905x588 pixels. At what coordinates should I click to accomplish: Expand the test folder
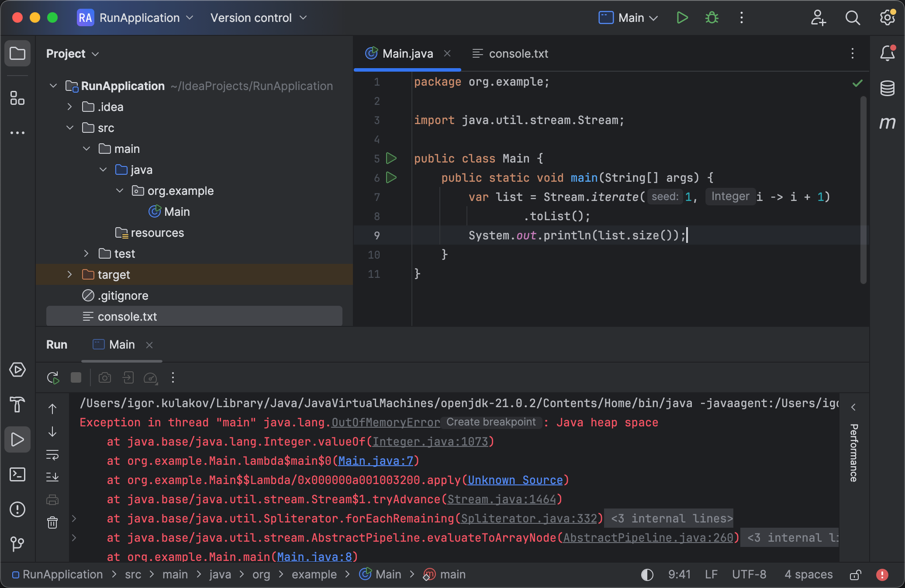(x=86, y=253)
